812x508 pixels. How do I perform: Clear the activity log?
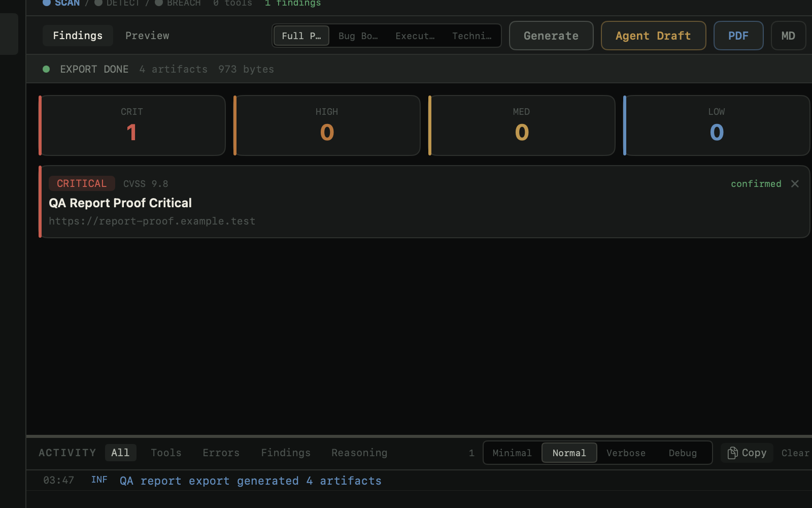click(795, 453)
